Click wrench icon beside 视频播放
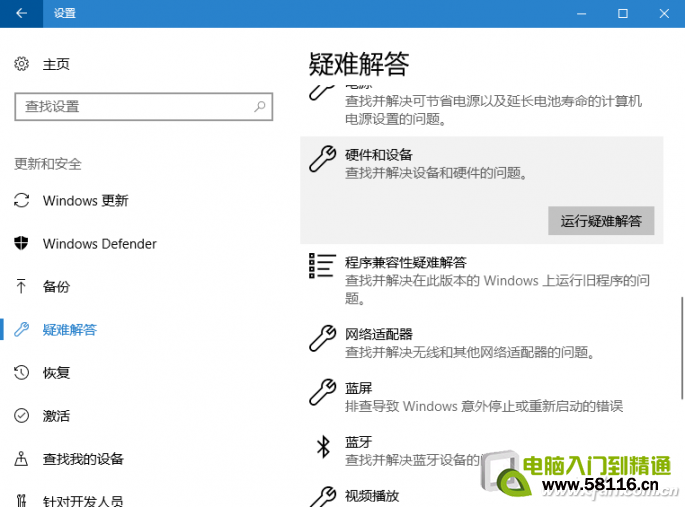The image size is (685, 507). click(x=322, y=497)
